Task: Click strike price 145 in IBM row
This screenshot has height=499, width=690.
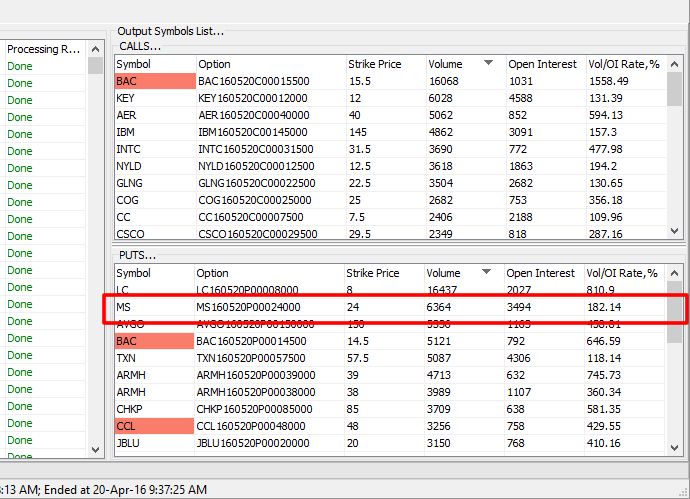Action: [358, 132]
